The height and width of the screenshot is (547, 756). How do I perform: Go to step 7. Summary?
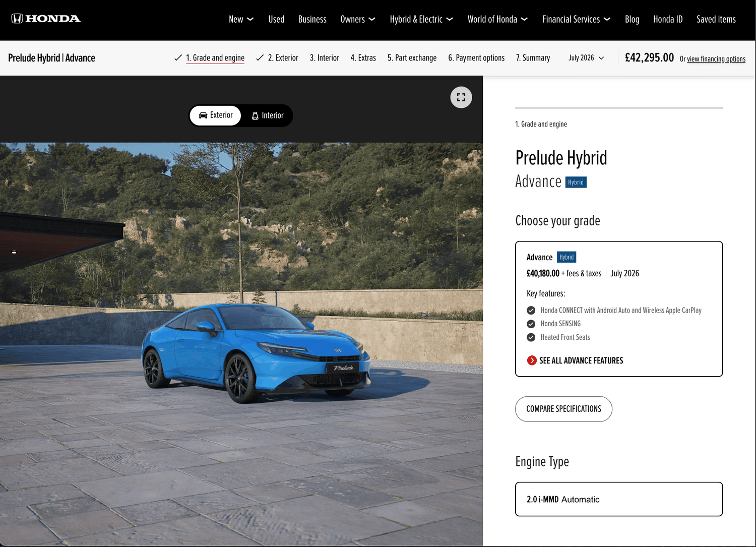533,58
